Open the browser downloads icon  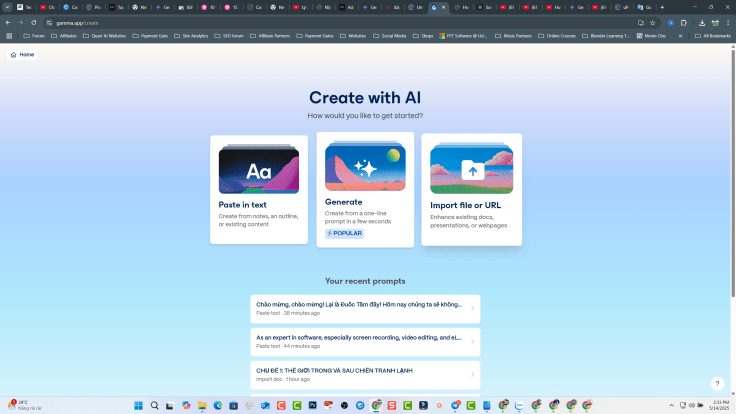pyautogui.click(x=702, y=22)
